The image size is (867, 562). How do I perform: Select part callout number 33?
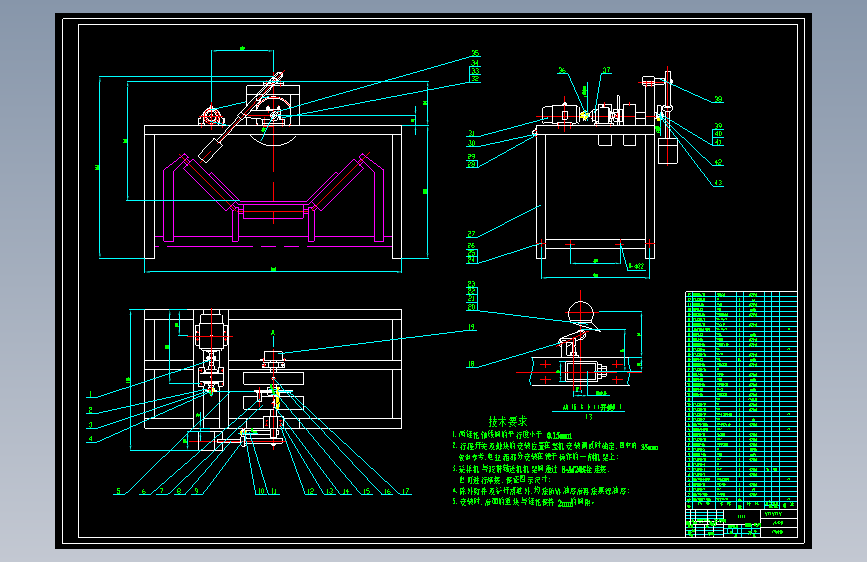pyautogui.click(x=476, y=71)
